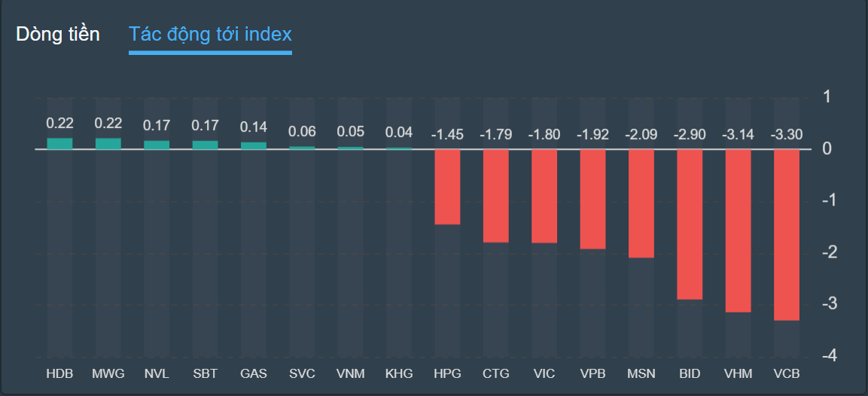868x396 pixels.
Task: Click the green HDB bar
Action: point(60,144)
